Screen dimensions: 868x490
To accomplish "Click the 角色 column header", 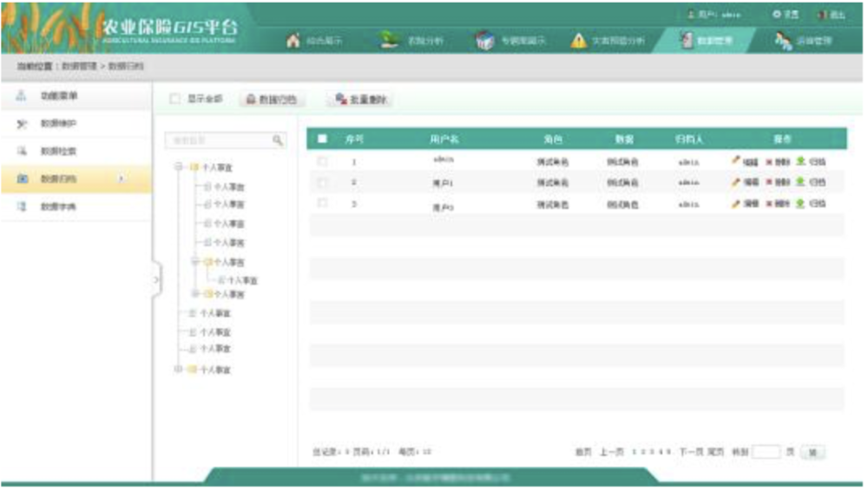I will click(x=552, y=139).
